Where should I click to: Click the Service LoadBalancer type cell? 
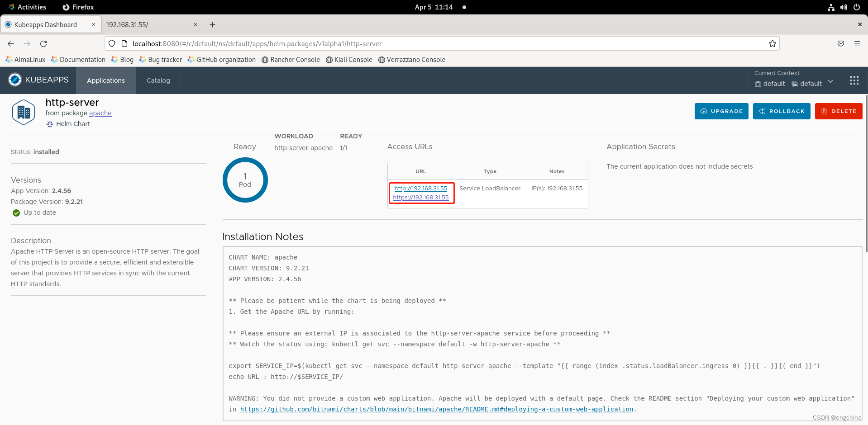tap(490, 189)
